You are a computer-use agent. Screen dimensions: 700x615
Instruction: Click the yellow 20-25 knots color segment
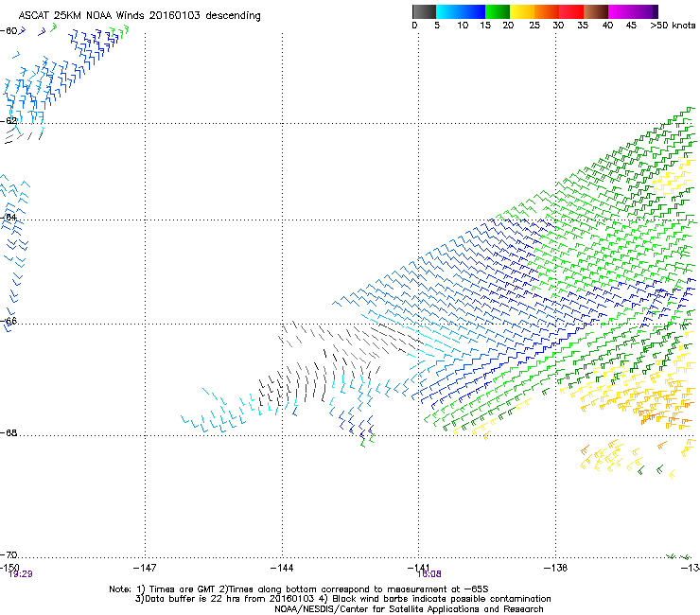522,11
